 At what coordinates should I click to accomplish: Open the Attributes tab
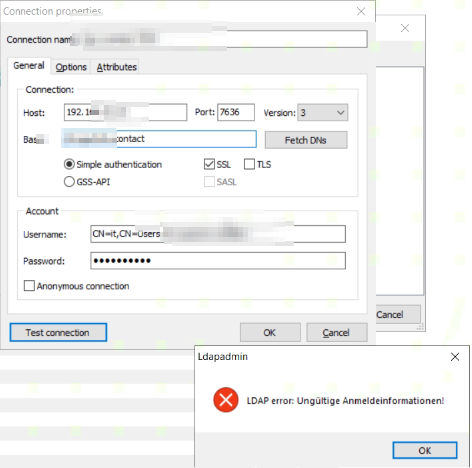click(117, 67)
